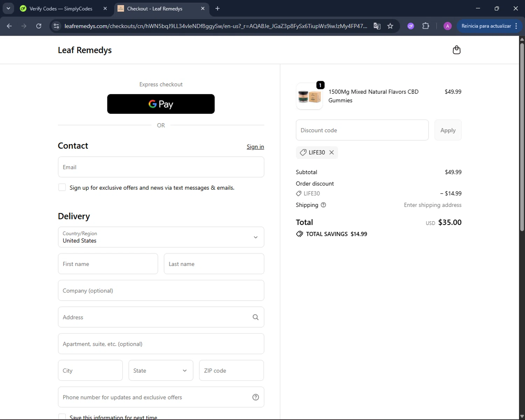The image size is (525, 420).
Task: Close the Checkout Leaf Remedys tab
Action: tap(203, 8)
